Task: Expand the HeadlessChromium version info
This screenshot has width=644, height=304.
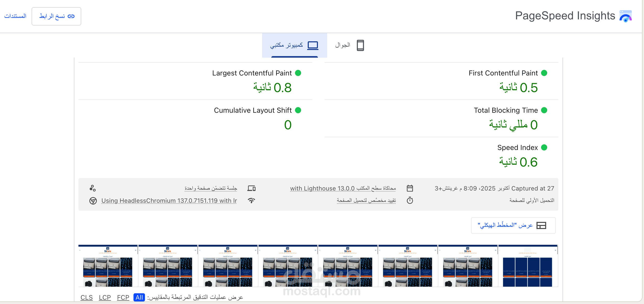Action: [x=169, y=201]
